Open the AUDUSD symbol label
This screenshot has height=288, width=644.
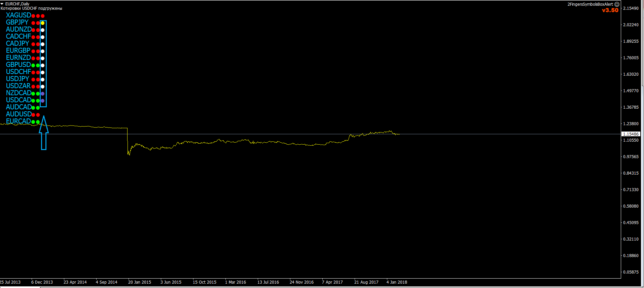(x=19, y=114)
